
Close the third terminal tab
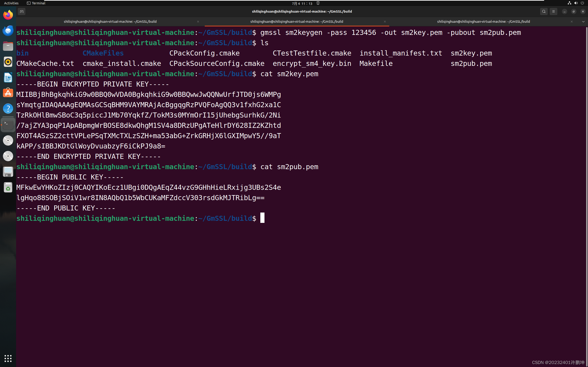572,22
